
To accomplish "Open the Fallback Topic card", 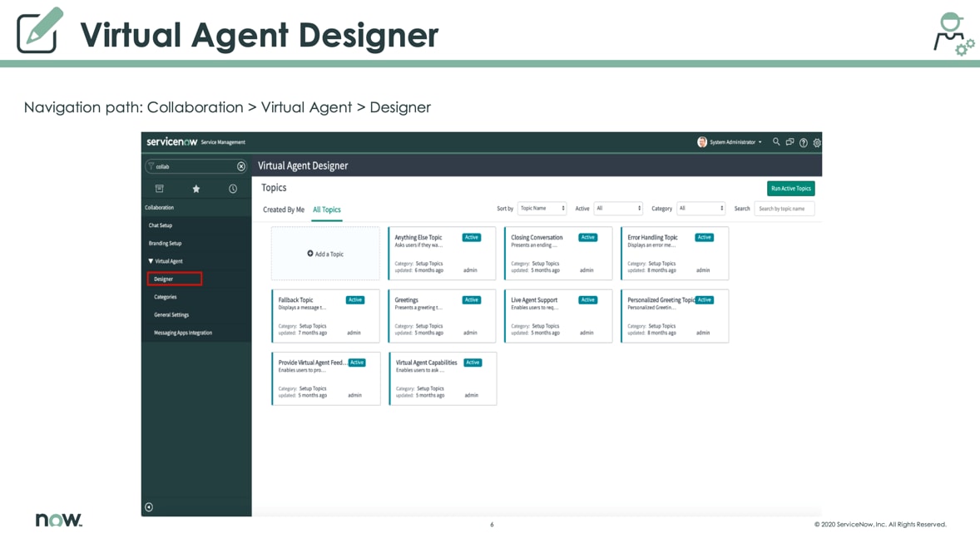I will pos(325,316).
